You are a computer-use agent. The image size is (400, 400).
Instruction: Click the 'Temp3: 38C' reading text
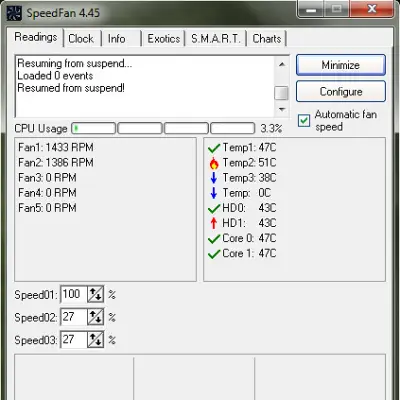click(249, 178)
